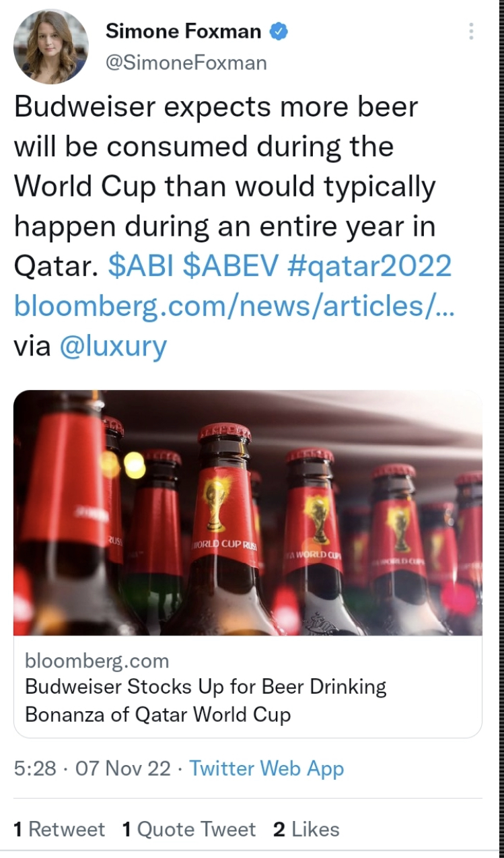This screenshot has height=858, width=504.
Task: Click the 5:28 tweet timestamp
Action: (x=35, y=768)
